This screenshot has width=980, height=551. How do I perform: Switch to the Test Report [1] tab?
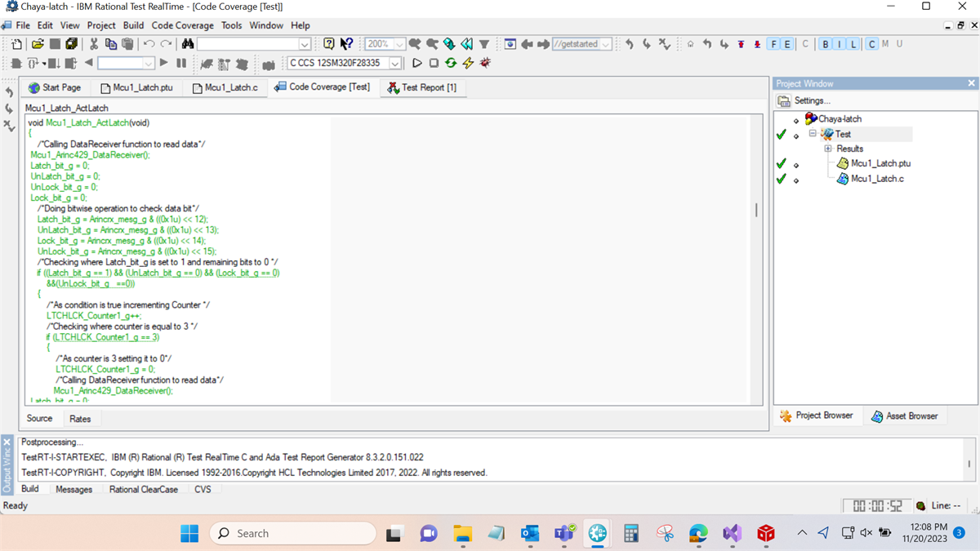tap(422, 87)
